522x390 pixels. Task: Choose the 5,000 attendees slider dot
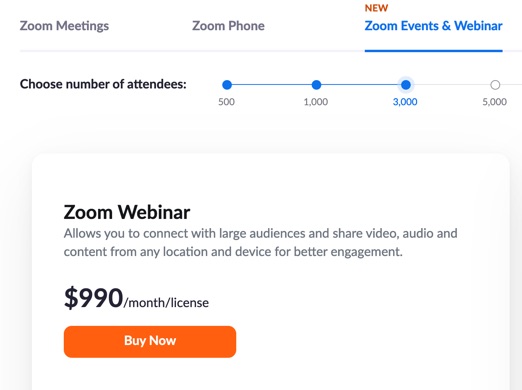[495, 85]
